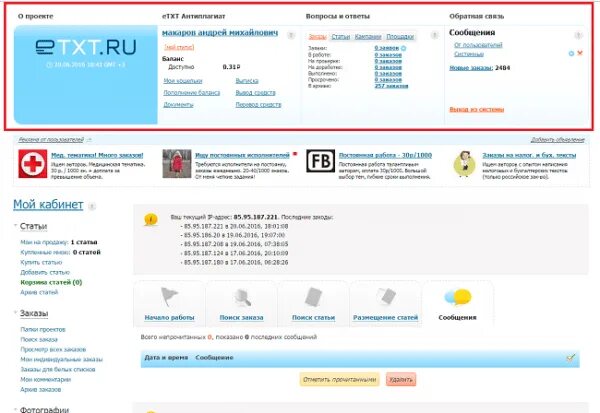This screenshot has width=600, height=413.
Task: Switch to the Кампании stats tab
Action: [368, 37]
